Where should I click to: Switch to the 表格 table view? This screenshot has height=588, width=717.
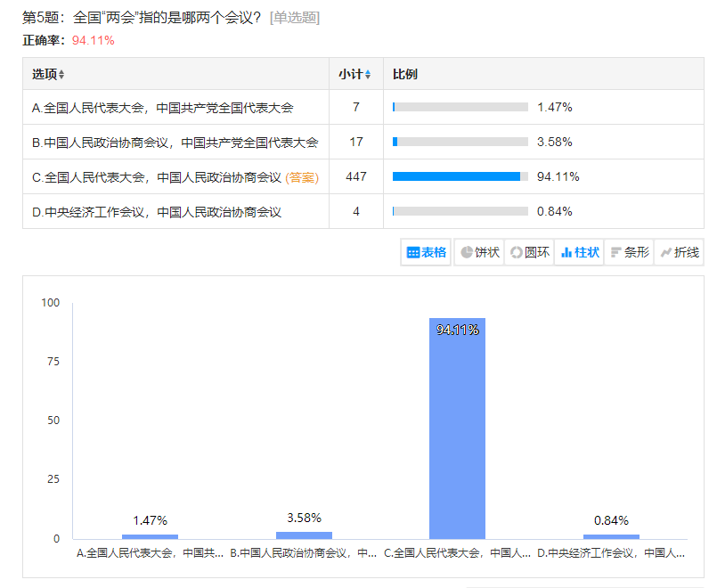point(426,252)
